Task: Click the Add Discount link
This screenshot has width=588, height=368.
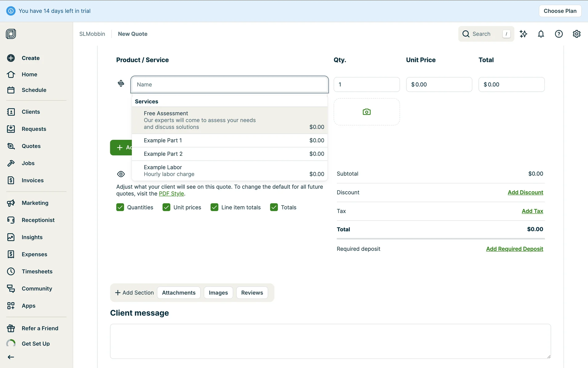Action: (525, 192)
